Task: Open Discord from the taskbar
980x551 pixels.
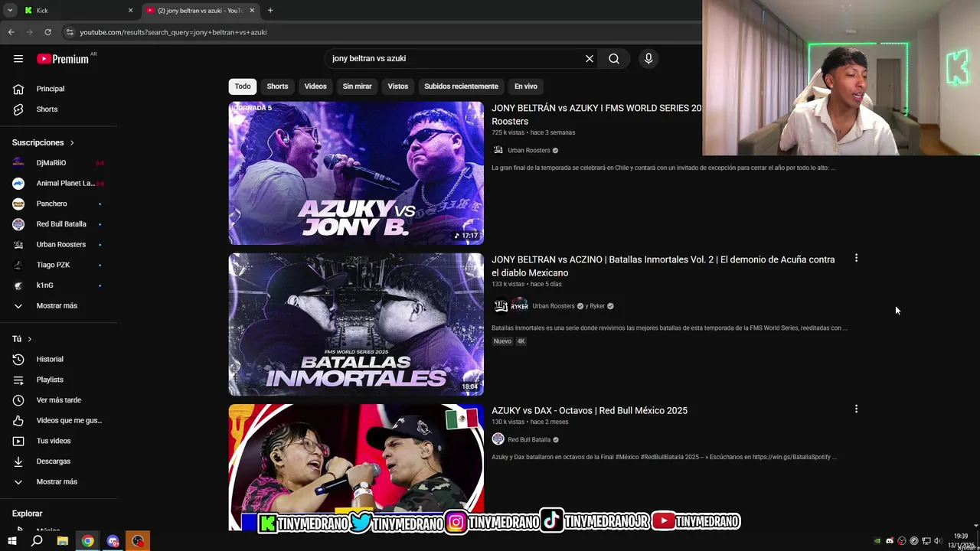Action: 113,541
